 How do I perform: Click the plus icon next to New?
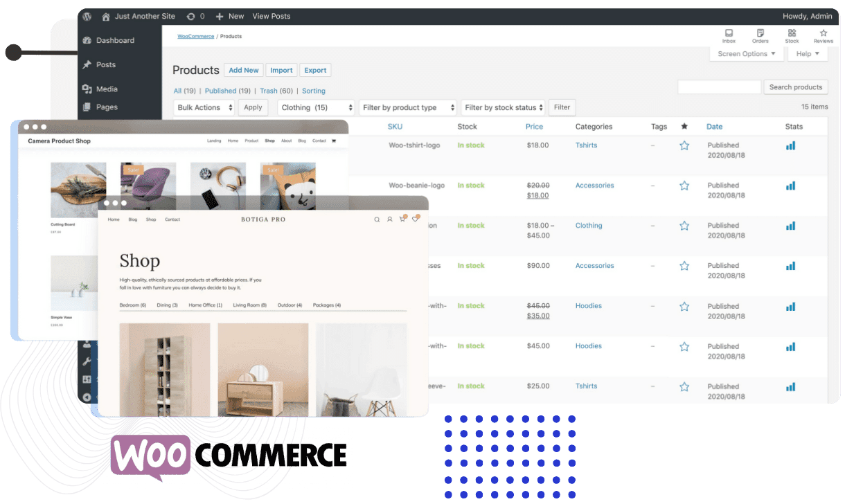pos(220,16)
